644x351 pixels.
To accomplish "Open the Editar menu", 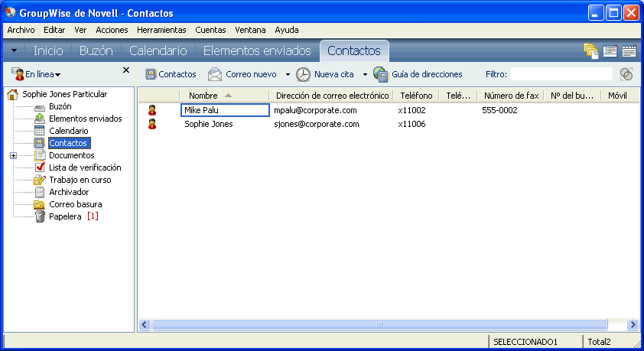I will click(x=54, y=30).
